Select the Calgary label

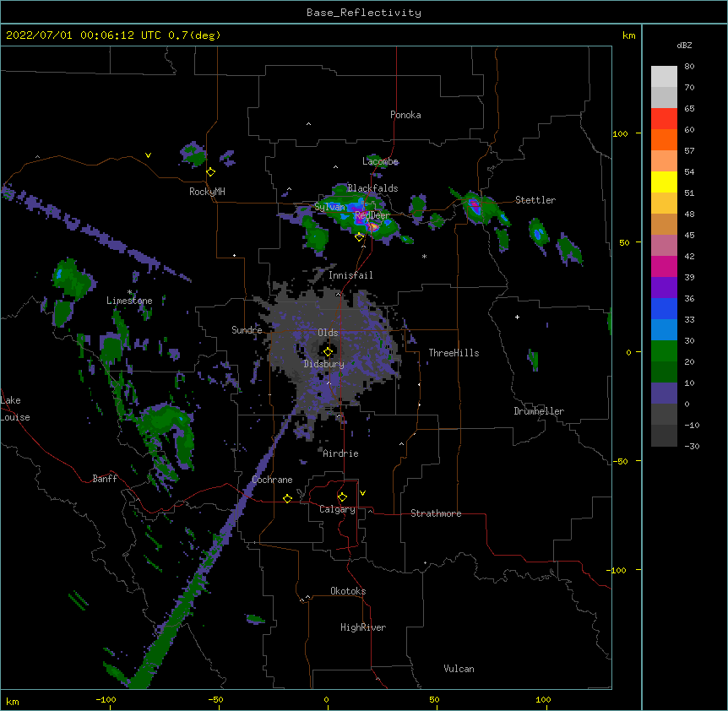click(338, 509)
